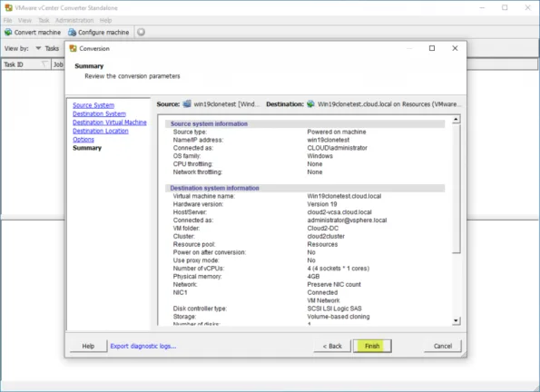
Task: Click the 4 (4 sockets * 1 cores) value
Action: (339, 269)
